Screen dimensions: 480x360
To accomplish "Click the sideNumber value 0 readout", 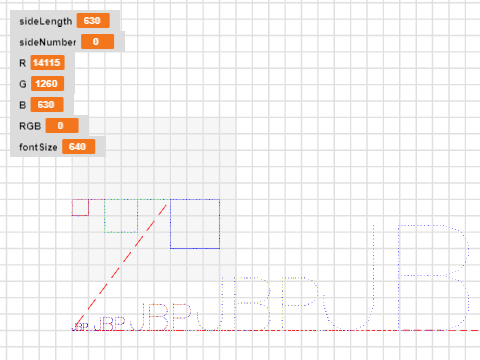I will 97,42.
